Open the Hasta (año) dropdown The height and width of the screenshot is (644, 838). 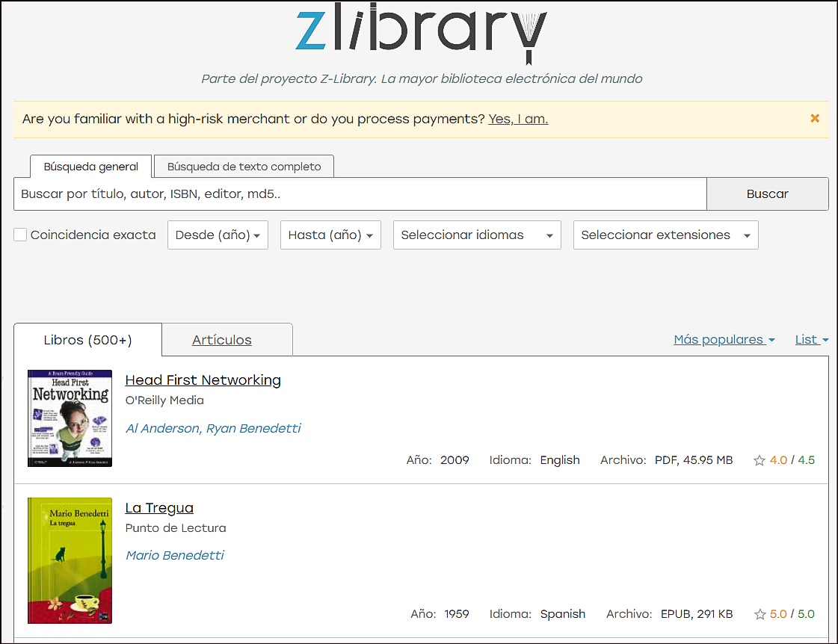[330, 235]
